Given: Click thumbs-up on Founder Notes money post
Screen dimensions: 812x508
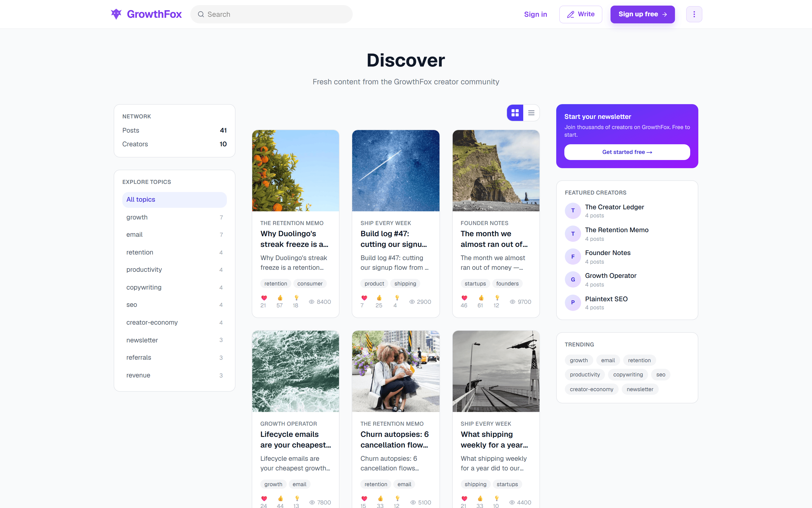Looking at the screenshot, I should (481, 298).
